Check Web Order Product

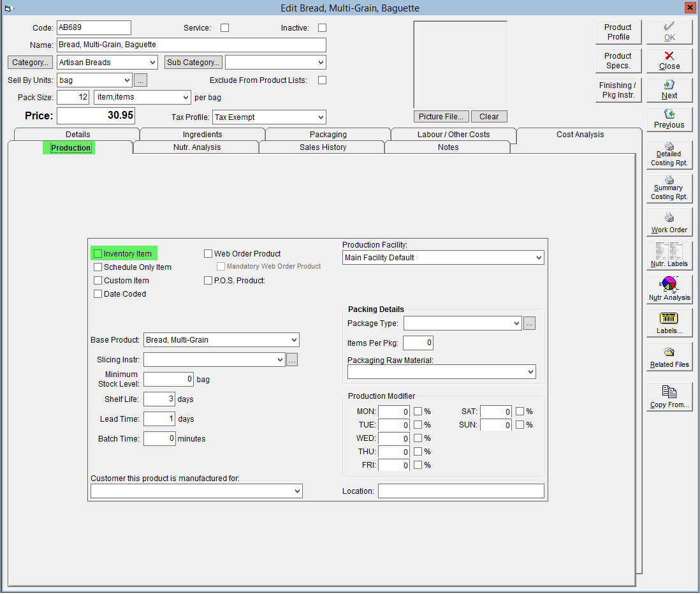coord(208,254)
